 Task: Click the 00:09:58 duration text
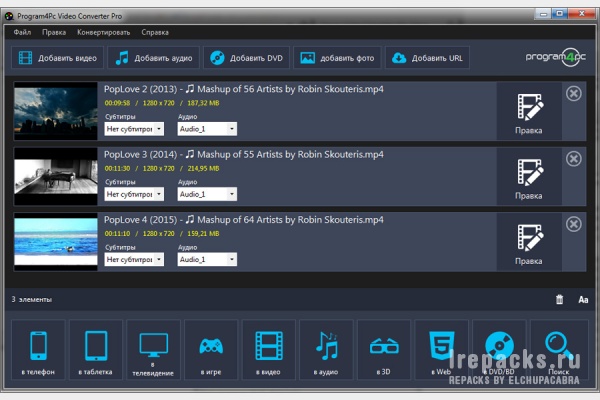click(117, 103)
